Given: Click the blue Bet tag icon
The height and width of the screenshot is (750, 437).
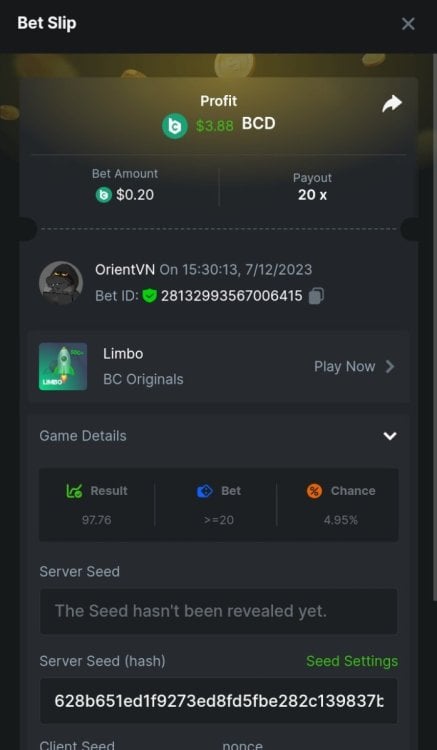Looking at the screenshot, I should (x=205, y=491).
